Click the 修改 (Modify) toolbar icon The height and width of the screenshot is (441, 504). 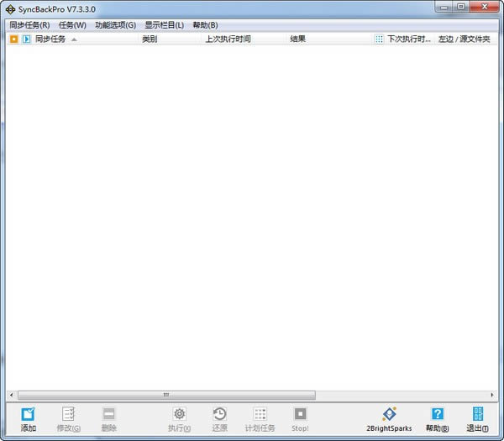coord(69,414)
